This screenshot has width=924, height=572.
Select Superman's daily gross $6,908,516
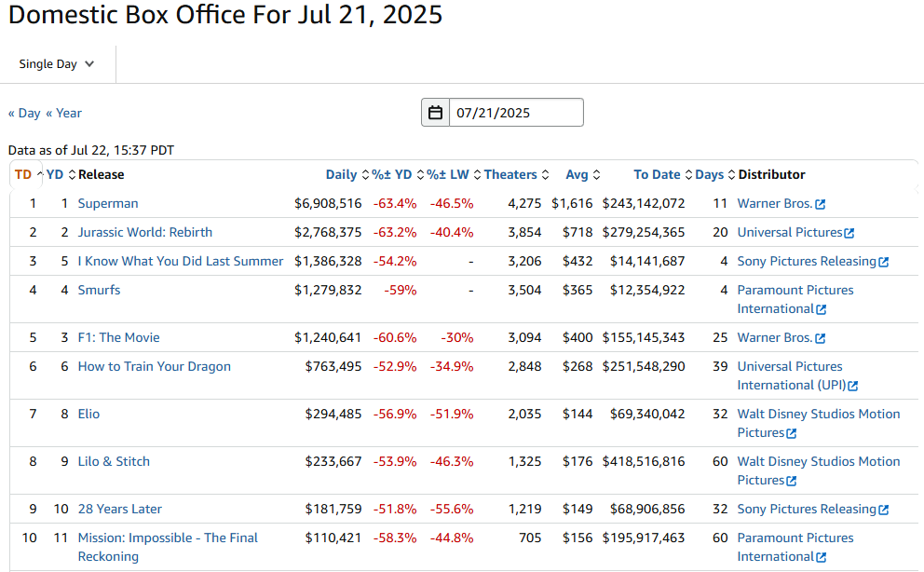[x=328, y=203]
